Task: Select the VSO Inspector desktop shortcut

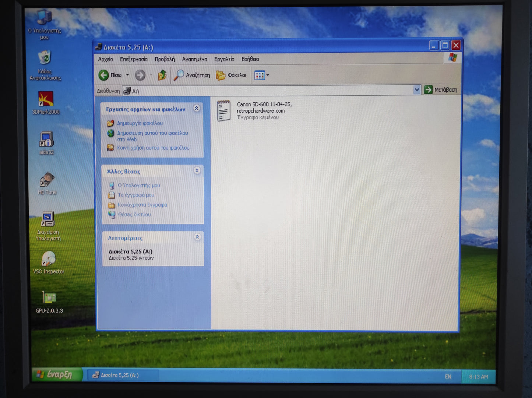Action: 48,259
